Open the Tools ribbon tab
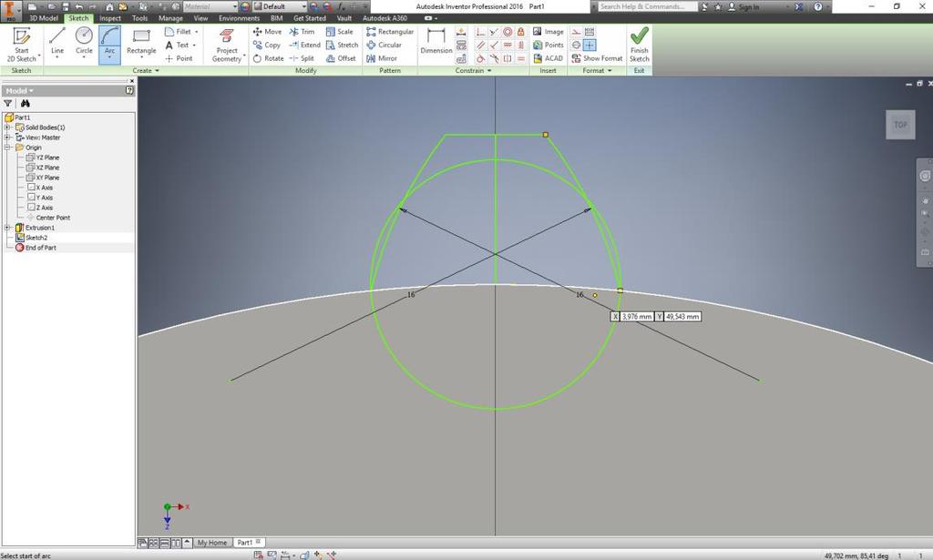The width and height of the screenshot is (933, 560). (139, 18)
